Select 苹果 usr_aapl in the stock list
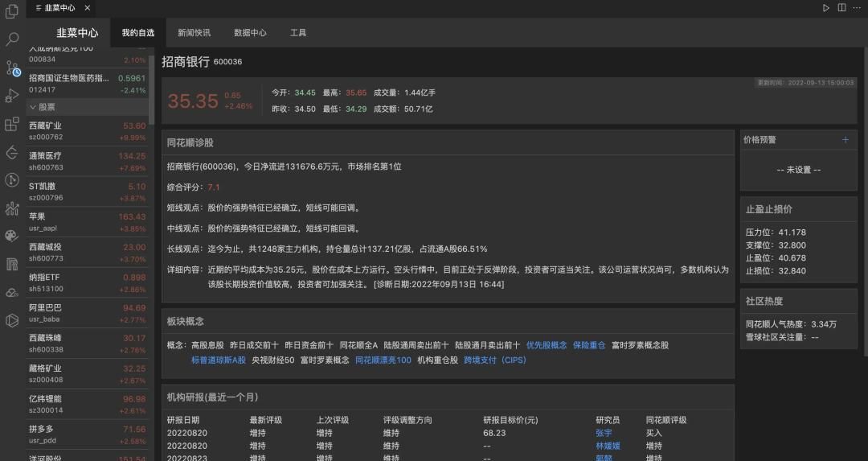Image resolution: width=868 pixels, height=461 pixels. pyautogui.click(x=87, y=222)
